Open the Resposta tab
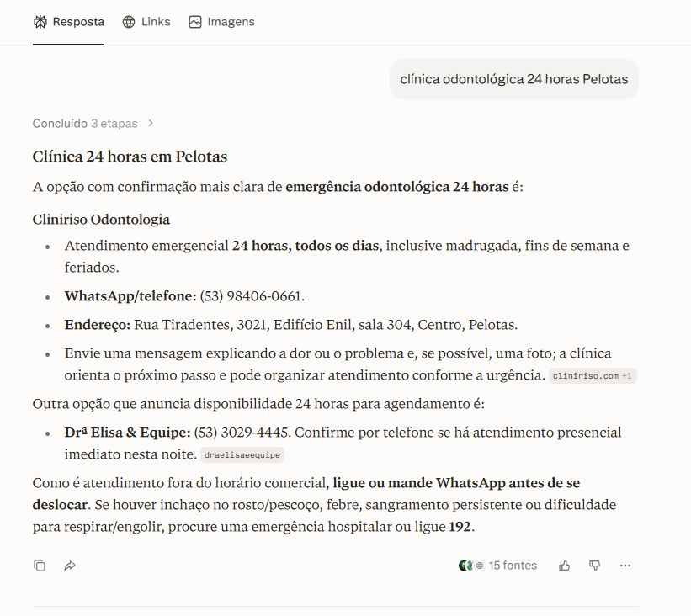 [x=69, y=22]
